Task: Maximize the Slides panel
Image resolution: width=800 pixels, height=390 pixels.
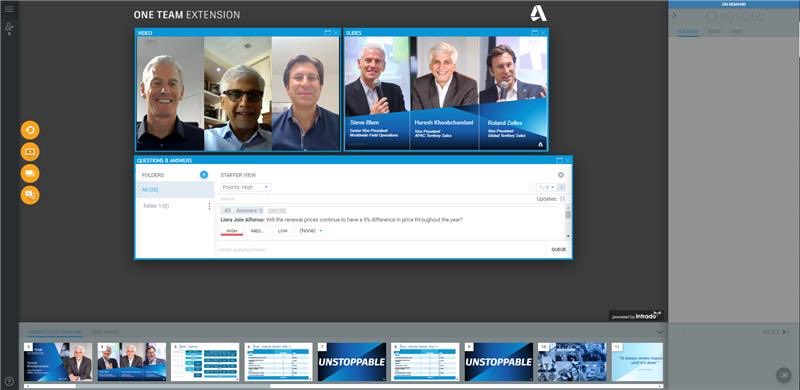Action: pos(534,33)
